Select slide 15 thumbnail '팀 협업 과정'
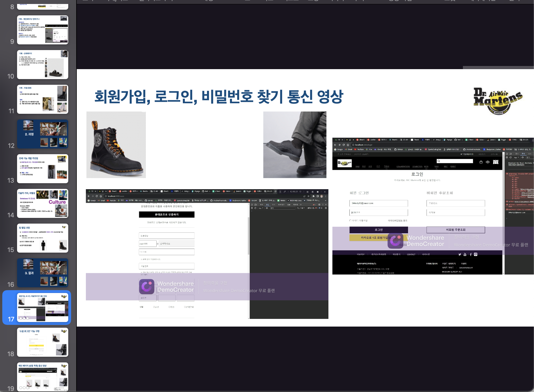Viewport: 534px width, 392px height. 43,238
